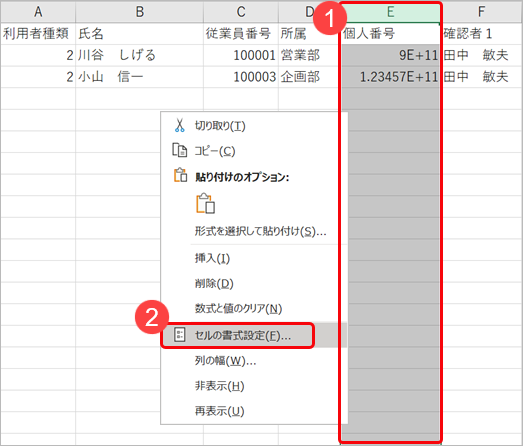Choose 数式と値のクリア(N) menu entry
Viewport: 523px width, 446px height.
tap(254, 309)
